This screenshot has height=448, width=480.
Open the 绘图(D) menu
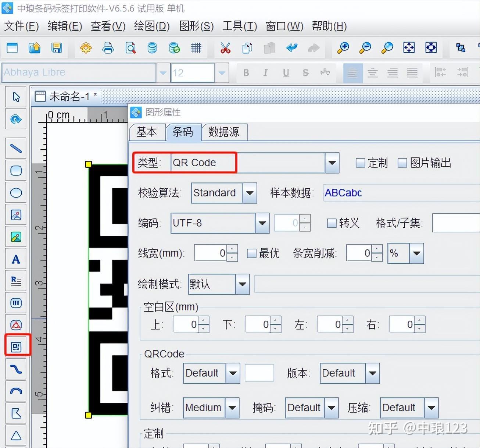point(152,26)
